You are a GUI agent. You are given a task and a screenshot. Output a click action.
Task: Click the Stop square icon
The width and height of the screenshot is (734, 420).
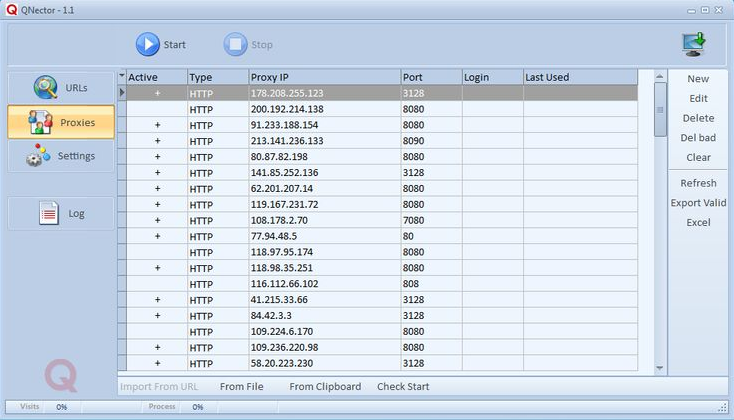click(x=235, y=44)
